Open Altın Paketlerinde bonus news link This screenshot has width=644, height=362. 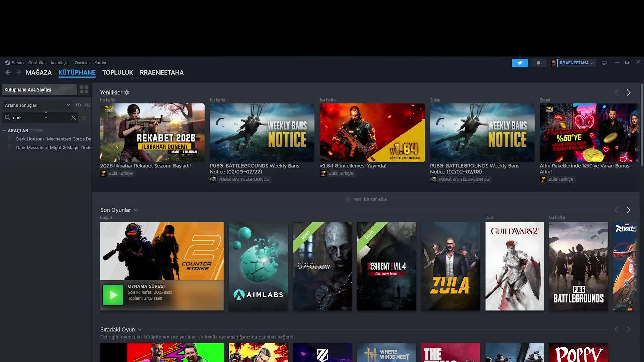(585, 169)
